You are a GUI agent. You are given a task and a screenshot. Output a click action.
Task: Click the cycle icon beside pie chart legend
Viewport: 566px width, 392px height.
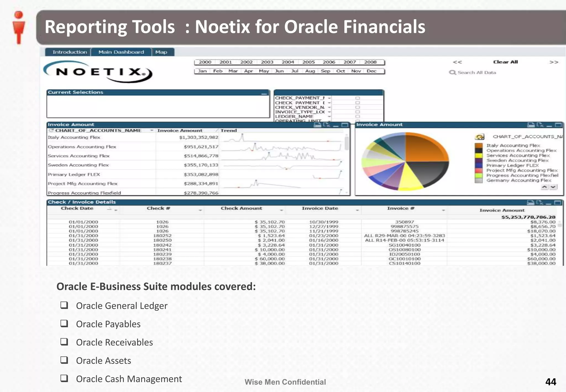[x=479, y=137]
